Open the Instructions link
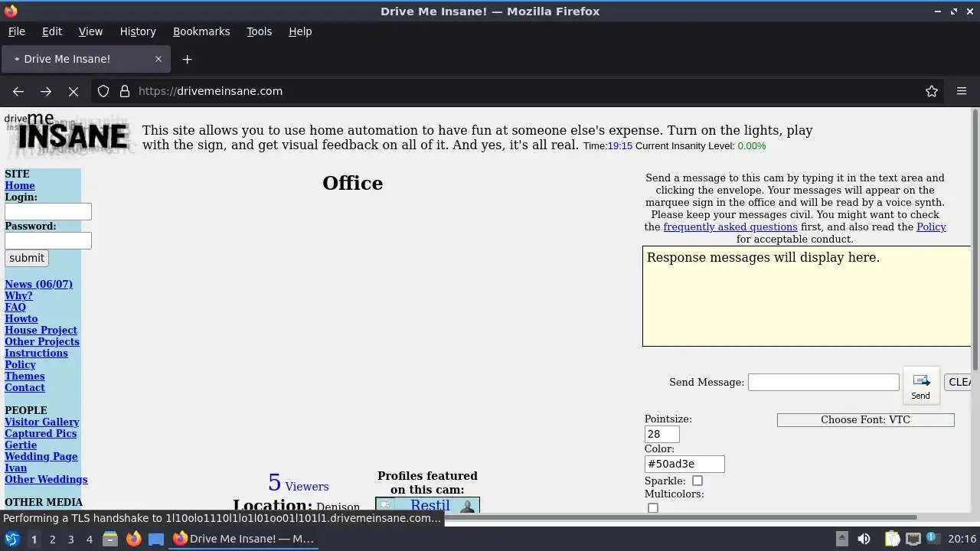Image resolution: width=980 pixels, height=551 pixels. pyautogui.click(x=36, y=353)
